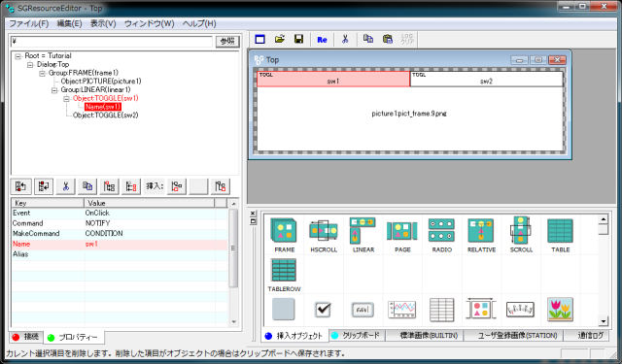622x364 pixels.
Task: Open the ファイル(F) menu
Action: pyautogui.click(x=29, y=23)
